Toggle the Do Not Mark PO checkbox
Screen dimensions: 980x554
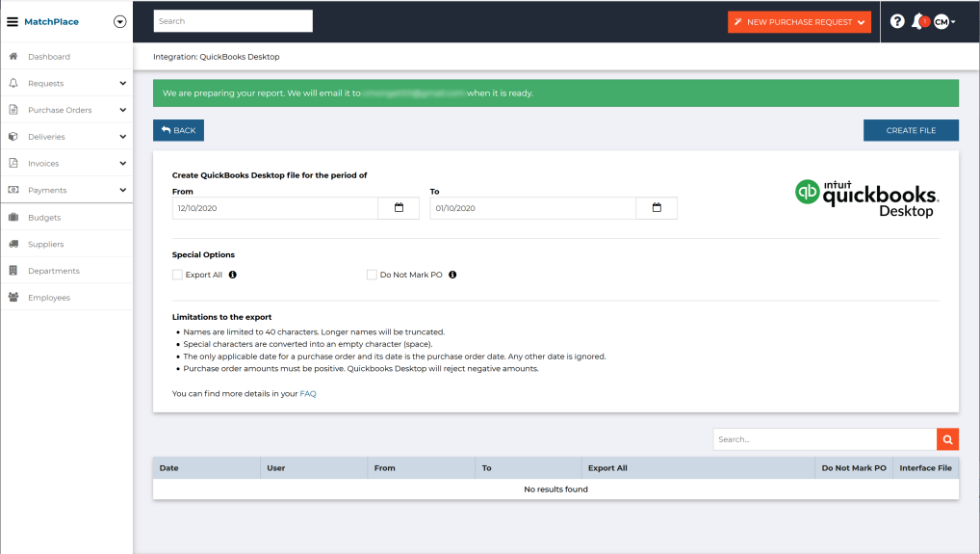point(372,275)
